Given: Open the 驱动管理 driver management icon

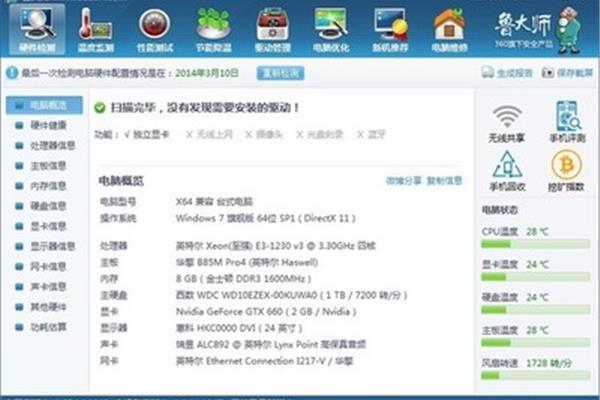Looking at the screenshot, I should pyautogui.click(x=272, y=29).
